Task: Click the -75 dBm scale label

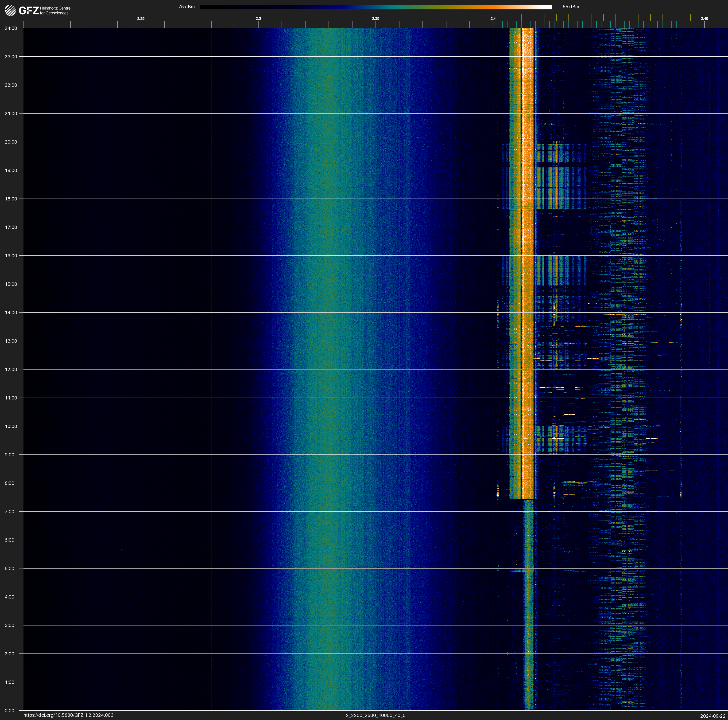Action: click(x=186, y=7)
